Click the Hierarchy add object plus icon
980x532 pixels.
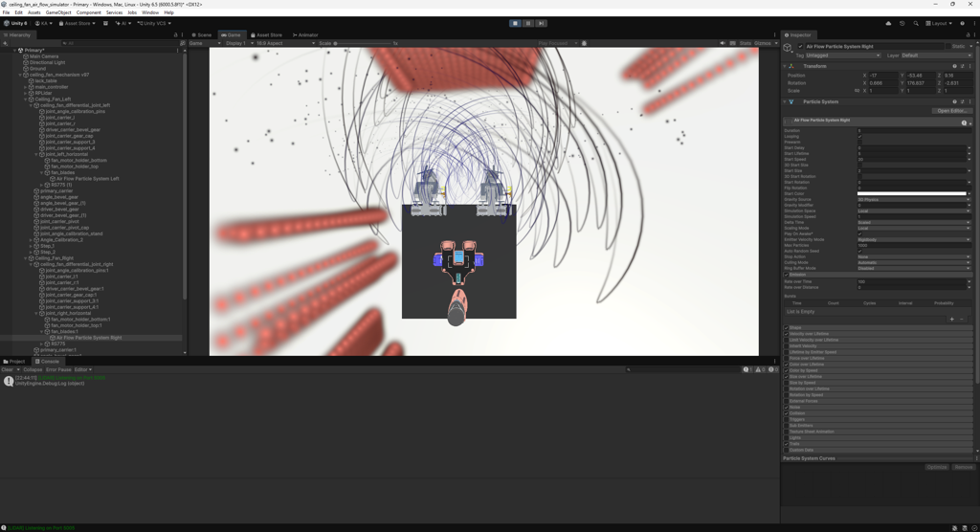coord(6,43)
